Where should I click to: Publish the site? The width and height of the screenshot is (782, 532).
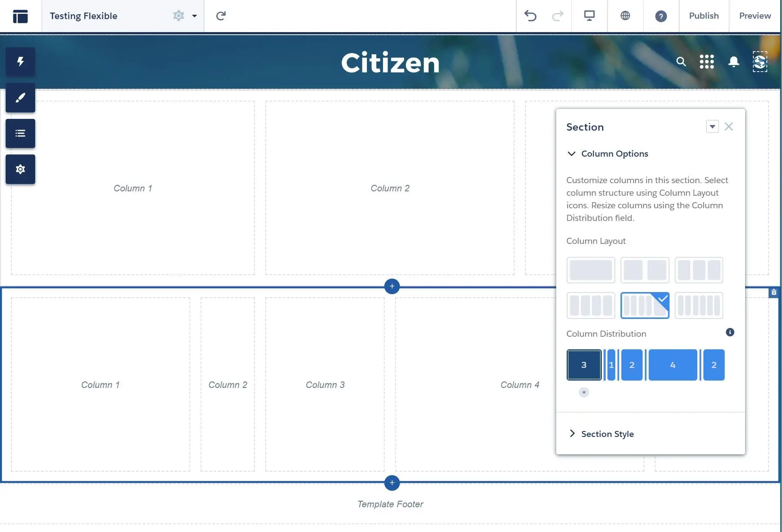point(704,16)
